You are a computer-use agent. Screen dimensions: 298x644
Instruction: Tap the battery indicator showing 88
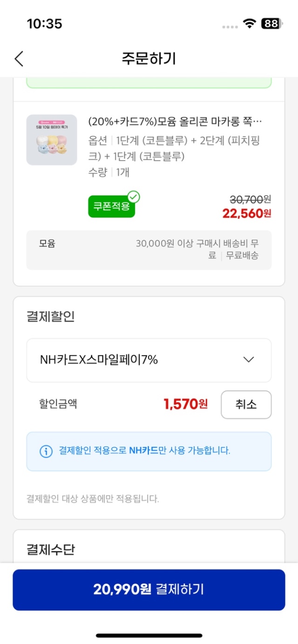tap(271, 24)
